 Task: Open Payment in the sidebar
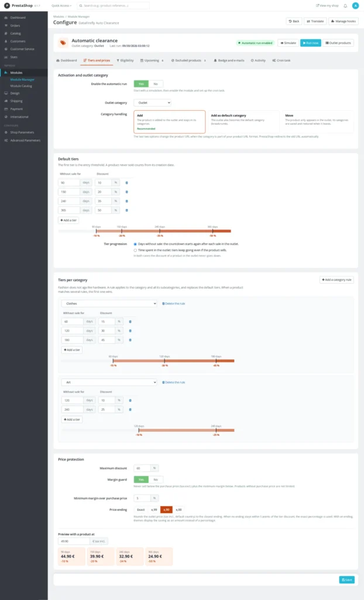coord(16,109)
